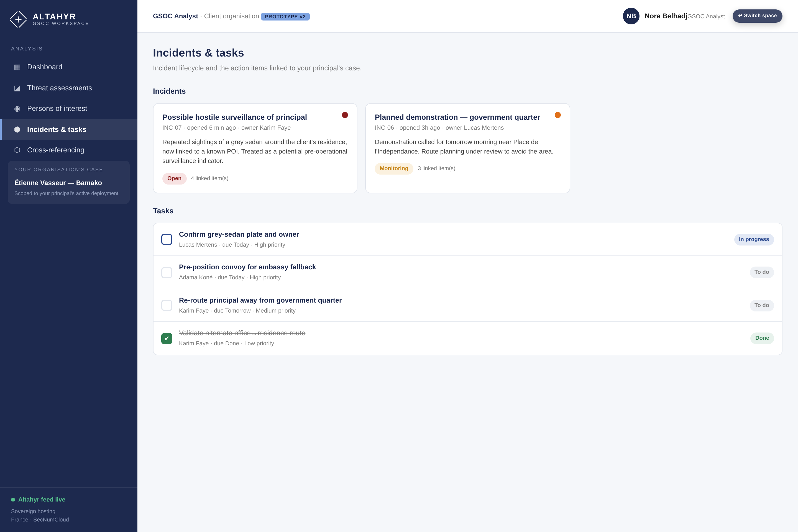The width and height of the screenshot is (798, 532).
Task: Click the Altahyr diamond logo icon
Action: pyautogui.click(x=18, y=19)
